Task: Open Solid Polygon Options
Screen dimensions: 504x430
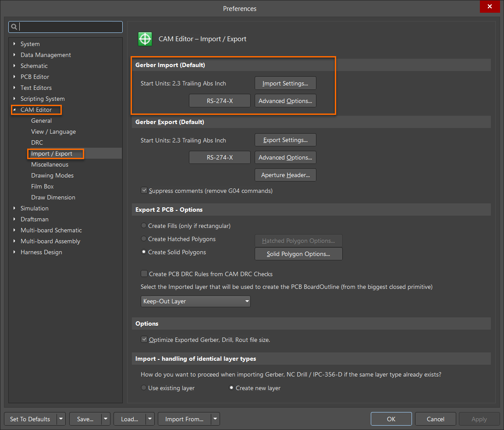Action: [298, 254]
